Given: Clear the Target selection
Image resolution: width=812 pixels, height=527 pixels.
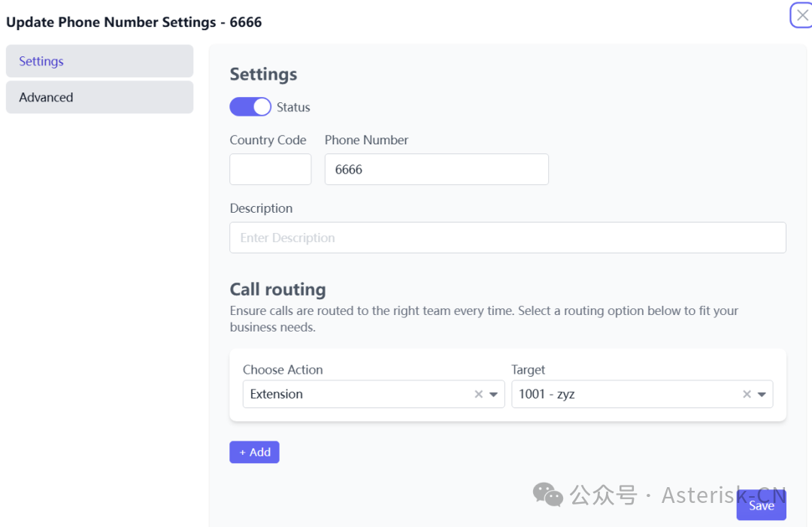Looking at the screenshot, I should 747,394.
